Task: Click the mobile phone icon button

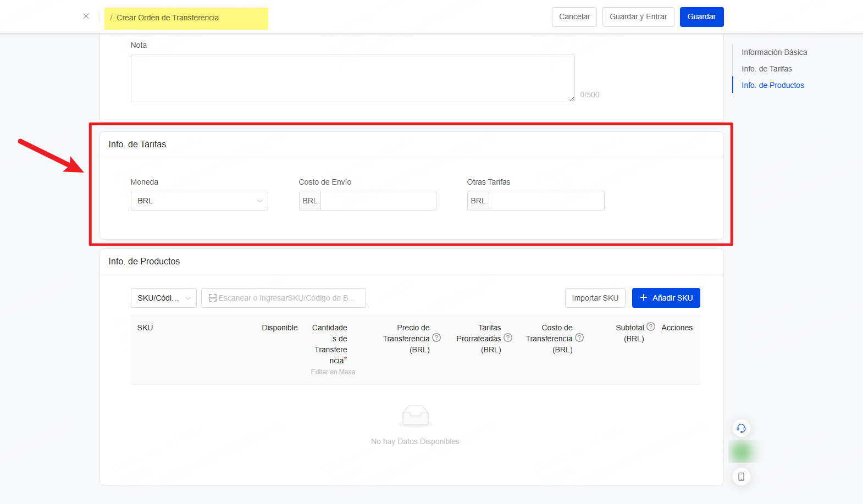Action: click(741, 477)
